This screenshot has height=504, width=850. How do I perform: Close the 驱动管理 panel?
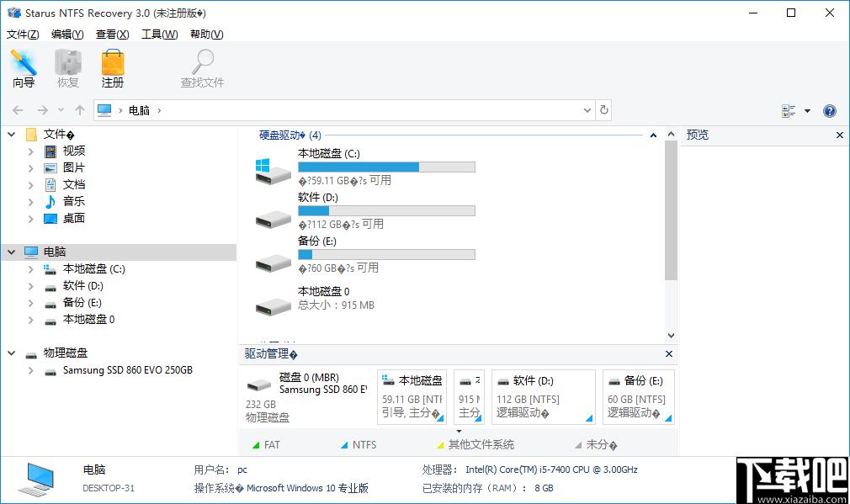coord(669,354)
